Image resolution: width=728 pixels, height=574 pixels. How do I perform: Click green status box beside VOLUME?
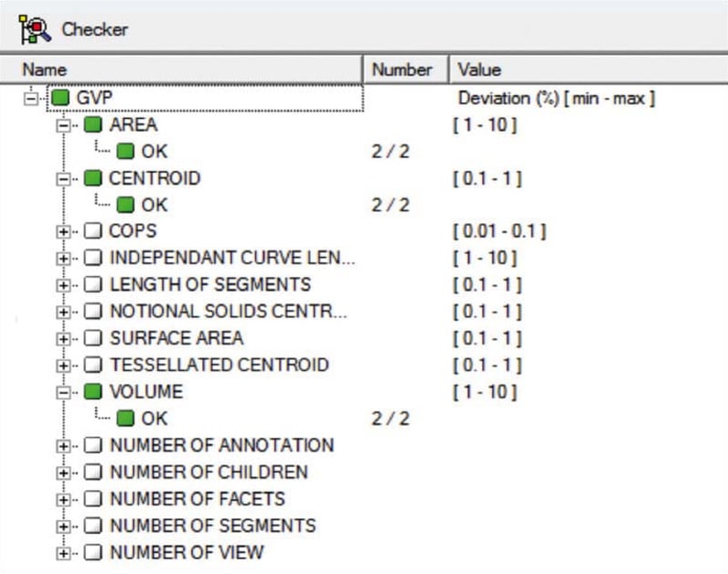pyautogui.click(x=93, y=391)
